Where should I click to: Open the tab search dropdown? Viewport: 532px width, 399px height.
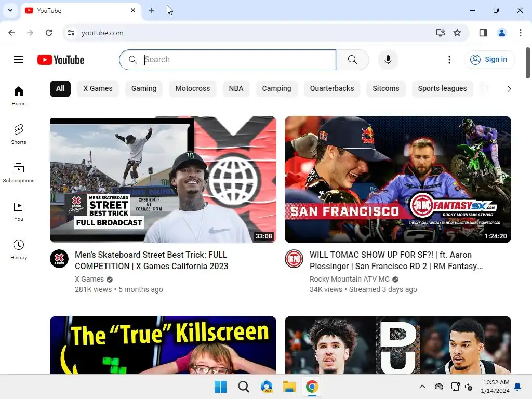[10, 10]
